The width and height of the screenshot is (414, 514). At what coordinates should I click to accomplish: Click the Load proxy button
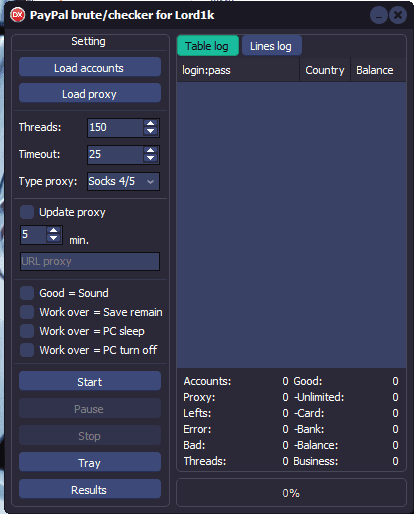[90, 94]
